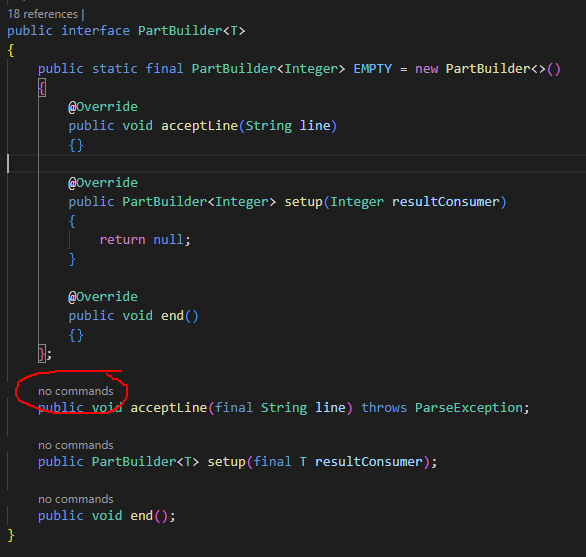The width and height of the screenshot is (586, 557).
Task: Open the '18 references' code lens link
Action: [43, 14]
